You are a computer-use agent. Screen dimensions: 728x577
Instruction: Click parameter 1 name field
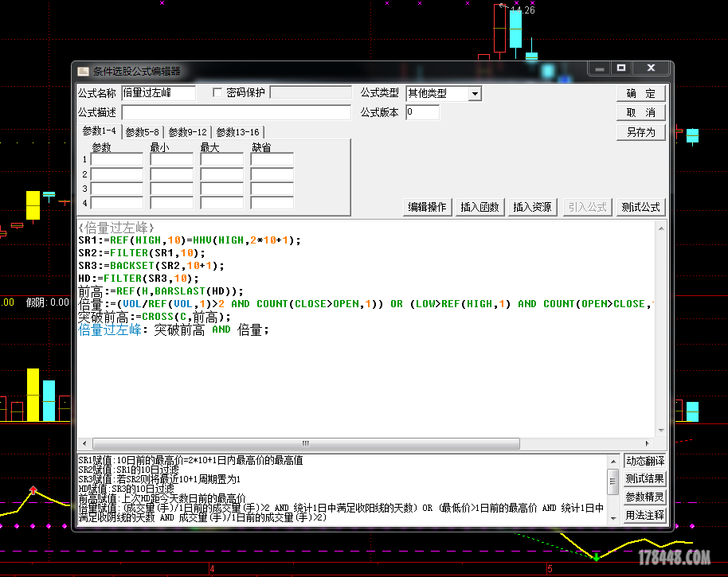tap(117, 159)
